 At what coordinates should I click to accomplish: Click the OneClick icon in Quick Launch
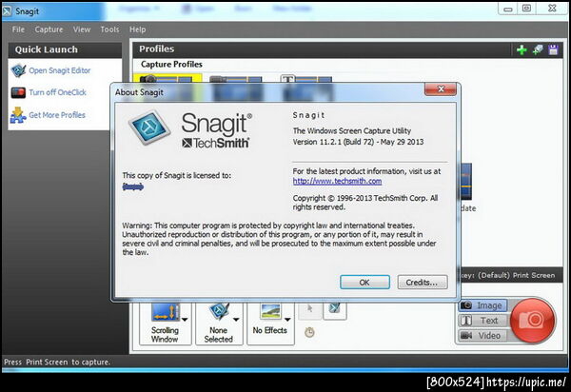coord(18,93)
